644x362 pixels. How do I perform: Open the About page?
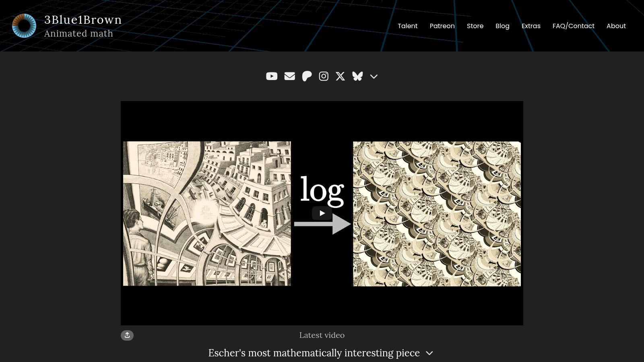(x=616, y=26)
